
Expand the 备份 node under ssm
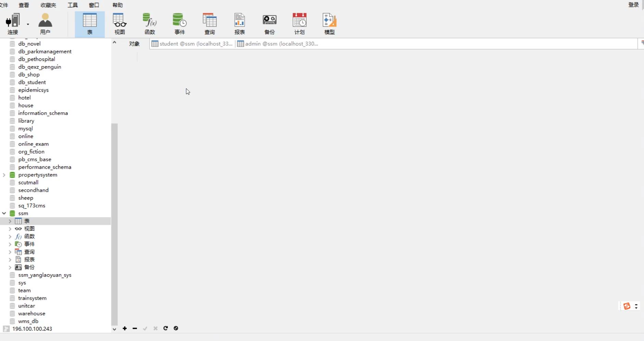tap(10, 267)
